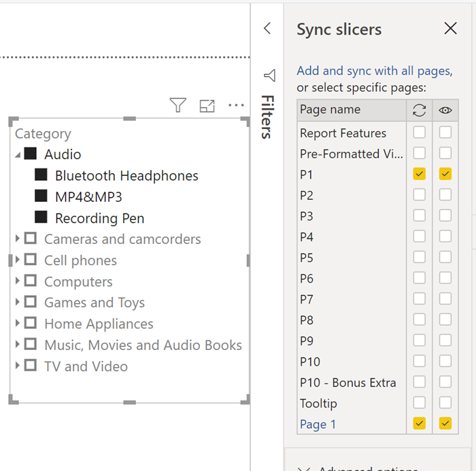Click the filter funnel icon above the slicer

tap(177, 105)
